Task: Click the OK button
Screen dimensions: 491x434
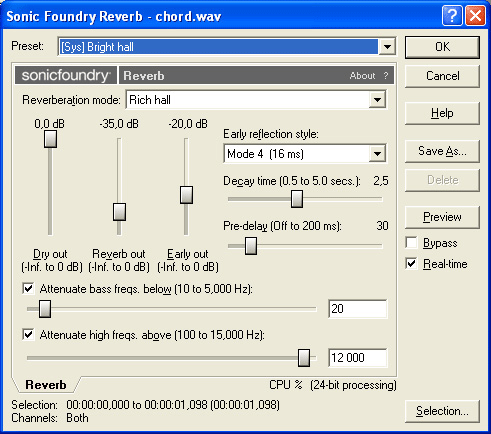Action: 442,47
